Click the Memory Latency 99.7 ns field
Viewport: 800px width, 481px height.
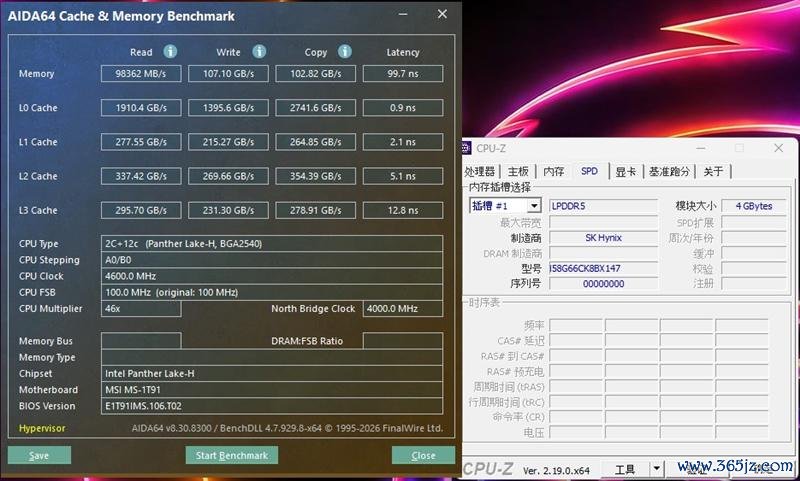tap(403, 73)
